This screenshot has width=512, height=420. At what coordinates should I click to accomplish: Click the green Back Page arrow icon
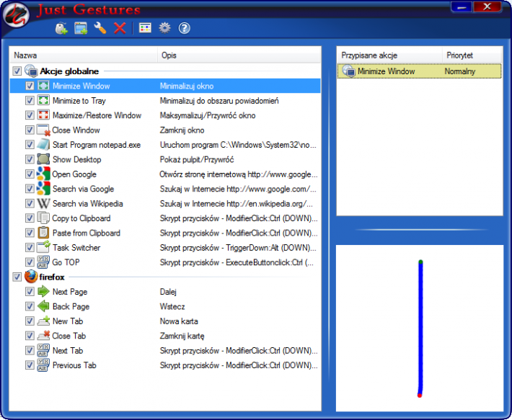click(43, 306)
